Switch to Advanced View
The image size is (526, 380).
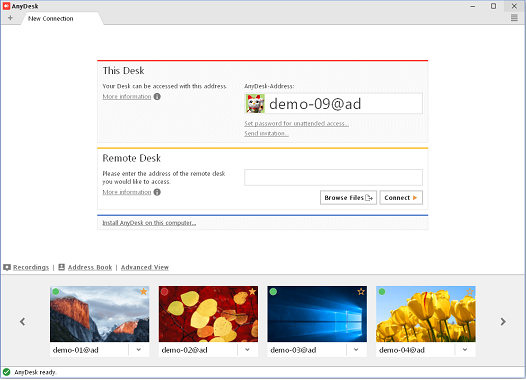pyautogui.click(x=145, y=267)
